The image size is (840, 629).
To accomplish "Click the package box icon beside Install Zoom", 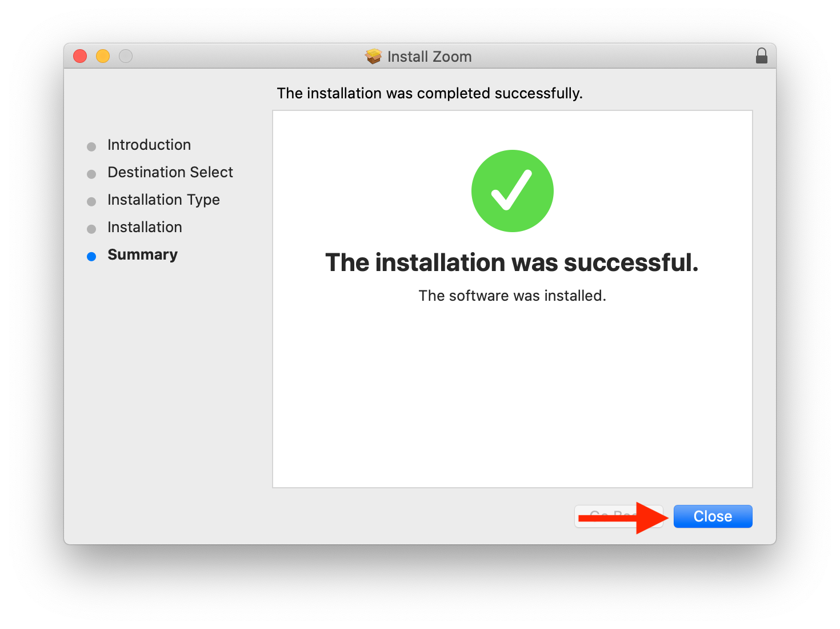I will coord(374,56).
